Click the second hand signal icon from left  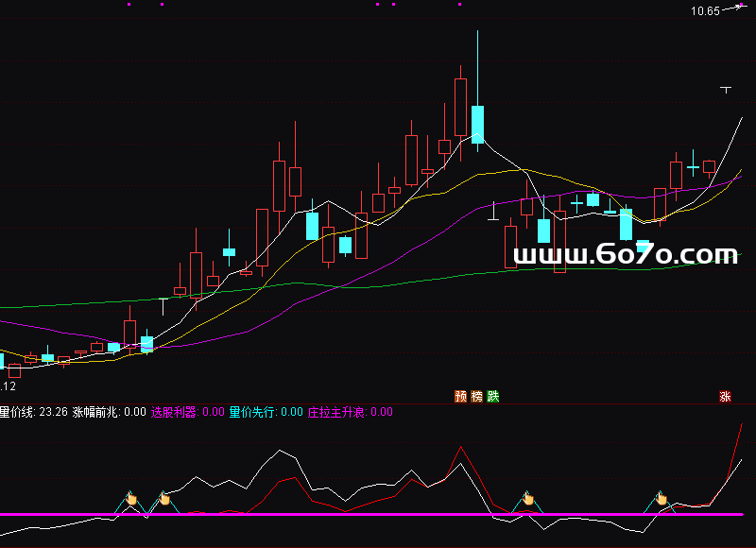pos(164,498)
